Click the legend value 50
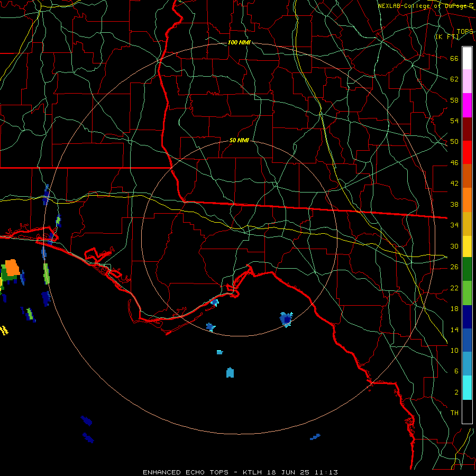The height and width of the screenshot is (476, 476). click(x=454, y=141)
